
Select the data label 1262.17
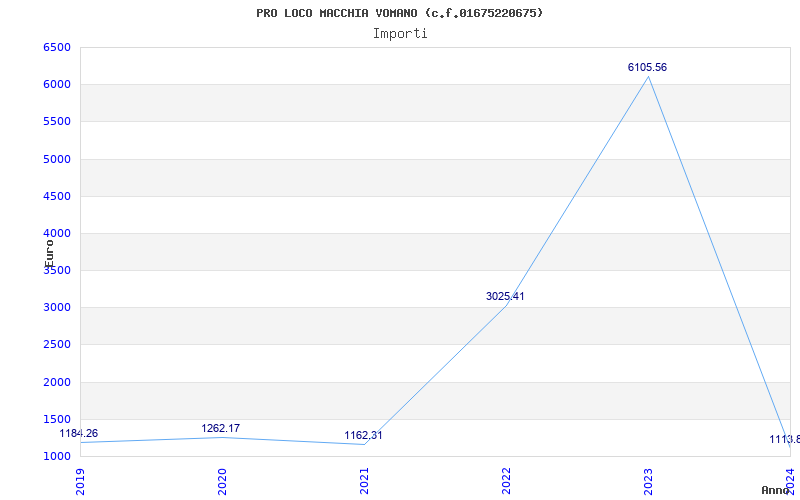[220, 429]
